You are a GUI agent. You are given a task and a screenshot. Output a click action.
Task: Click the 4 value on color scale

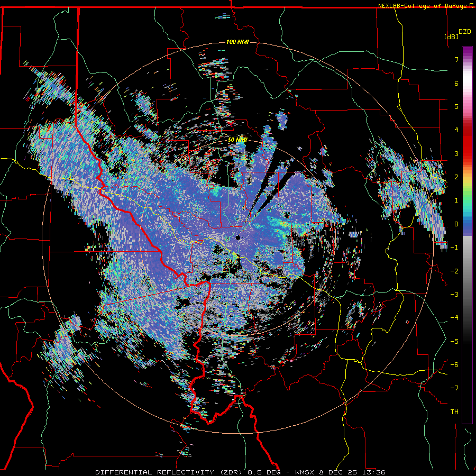(x=456, y=130)
